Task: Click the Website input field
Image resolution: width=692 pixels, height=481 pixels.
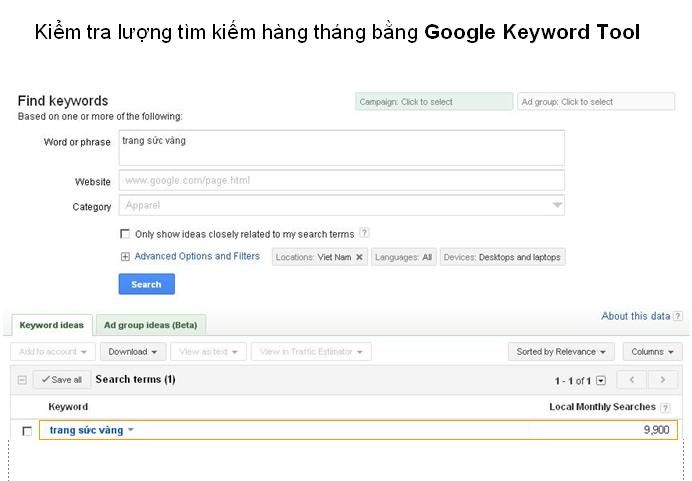Action: [x=341, y=181]
